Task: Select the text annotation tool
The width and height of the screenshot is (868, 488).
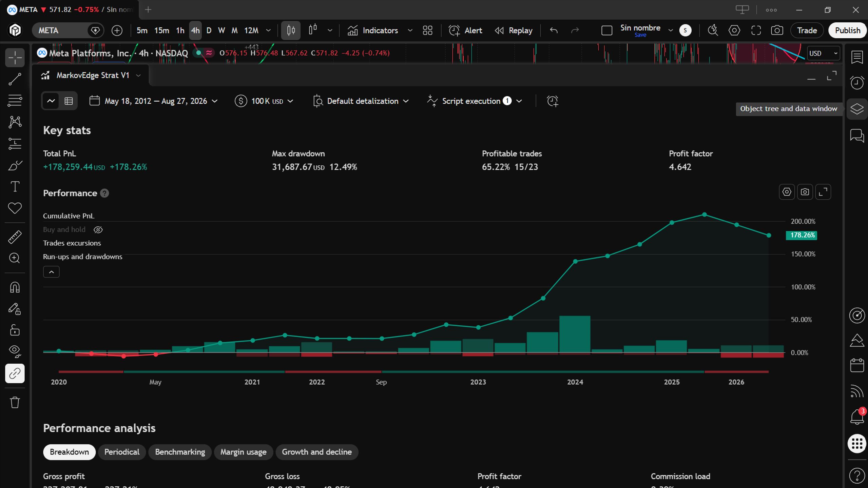Action: [x=15, y=187]
